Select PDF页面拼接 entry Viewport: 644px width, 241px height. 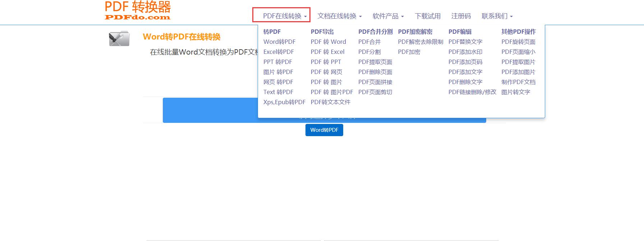tap(375, 82)
